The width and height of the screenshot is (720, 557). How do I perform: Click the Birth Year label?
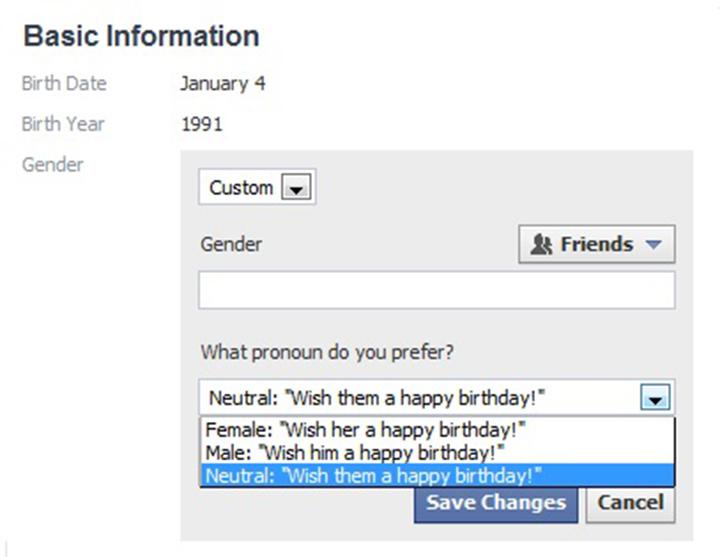pos(63,124)
